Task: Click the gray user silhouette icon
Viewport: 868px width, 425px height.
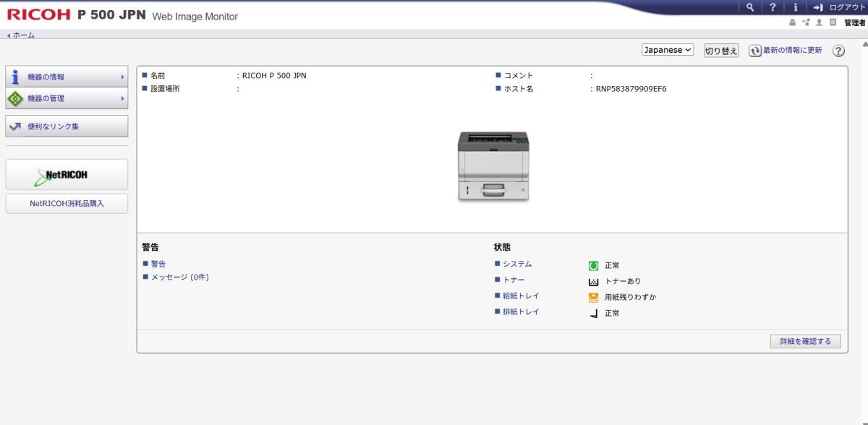Action: [820, 22]
